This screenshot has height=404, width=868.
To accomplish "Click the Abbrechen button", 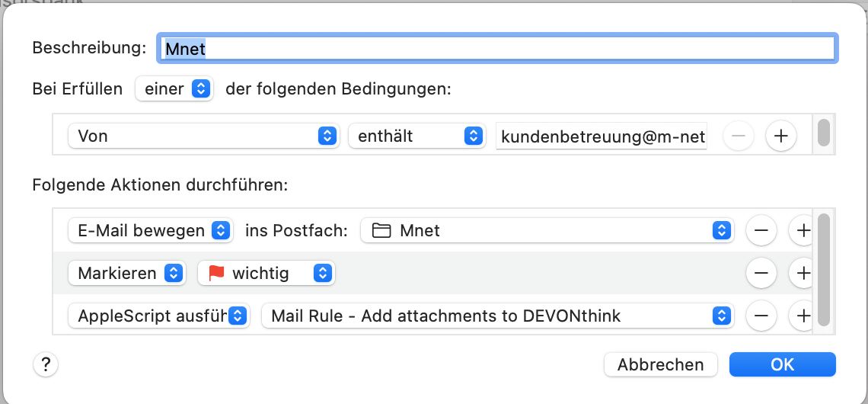I will point(660,364).
